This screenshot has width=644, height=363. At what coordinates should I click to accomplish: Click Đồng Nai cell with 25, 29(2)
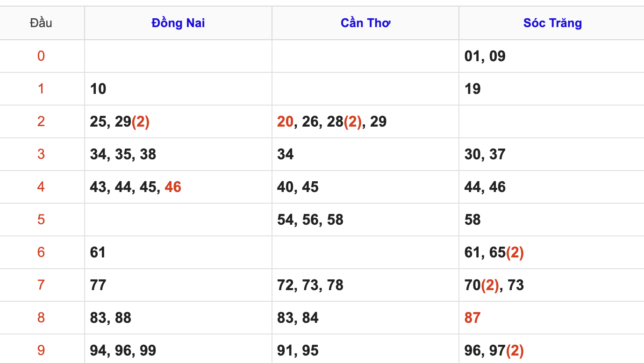click(178, 121)
